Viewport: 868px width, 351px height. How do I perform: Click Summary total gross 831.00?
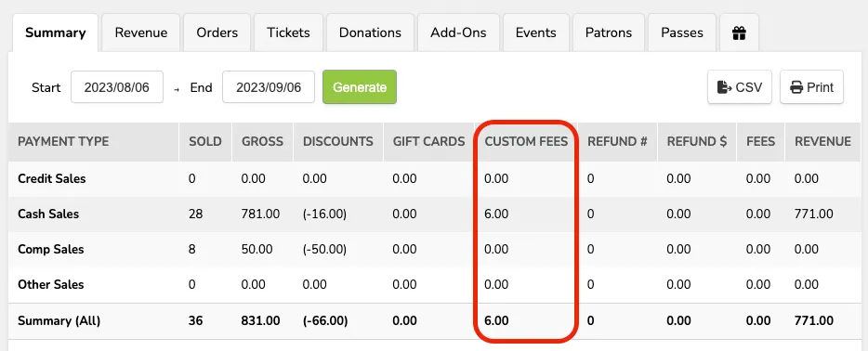pos(261,320)
